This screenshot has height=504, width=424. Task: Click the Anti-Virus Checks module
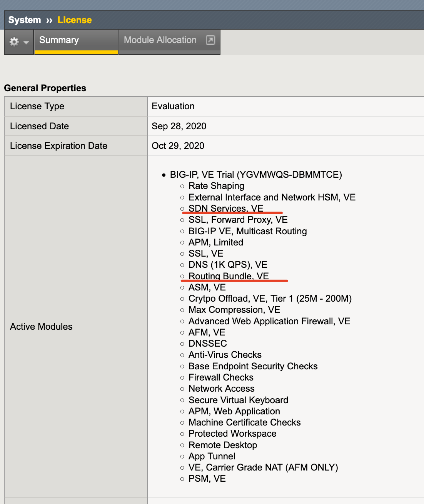[225, 355]
